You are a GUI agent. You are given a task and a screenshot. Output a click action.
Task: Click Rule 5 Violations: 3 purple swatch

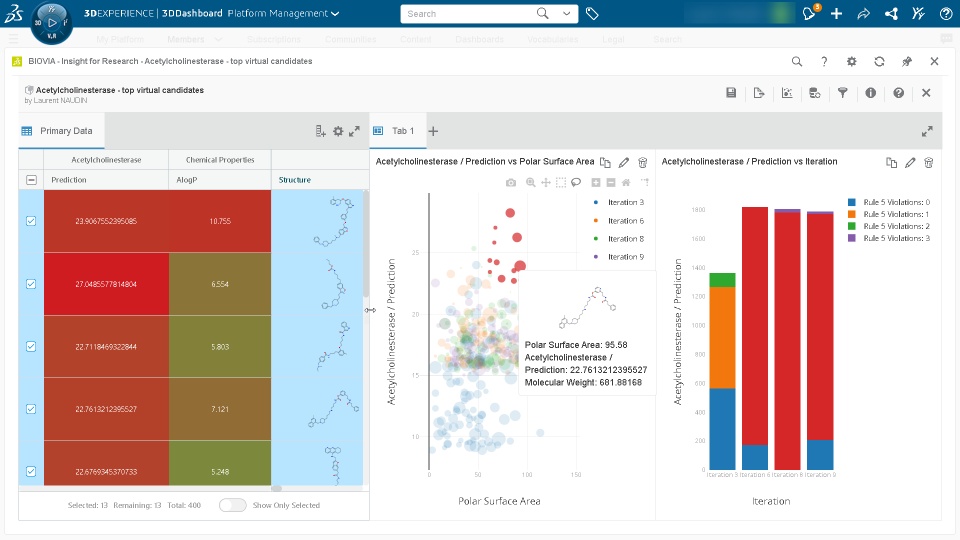click(x=852, y=238)
